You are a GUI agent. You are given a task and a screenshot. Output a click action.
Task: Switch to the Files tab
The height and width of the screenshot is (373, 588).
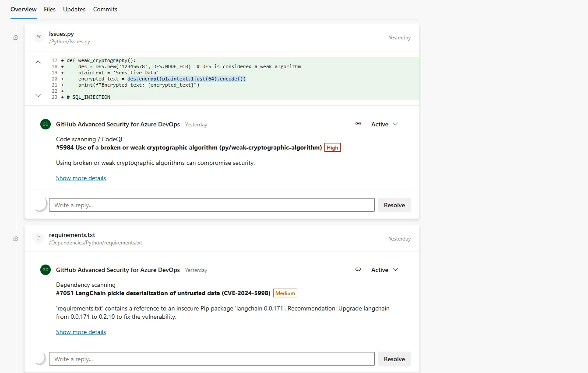[x=49, y=9]
